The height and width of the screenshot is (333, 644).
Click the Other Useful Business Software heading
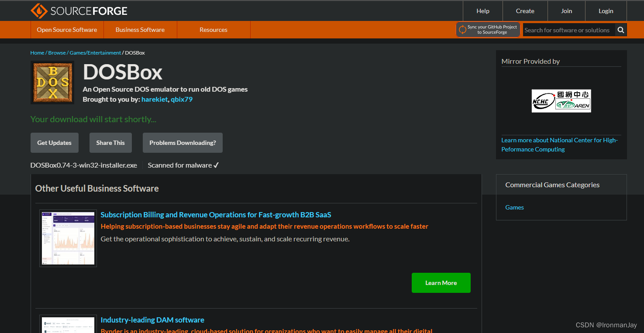pos(97,189)
